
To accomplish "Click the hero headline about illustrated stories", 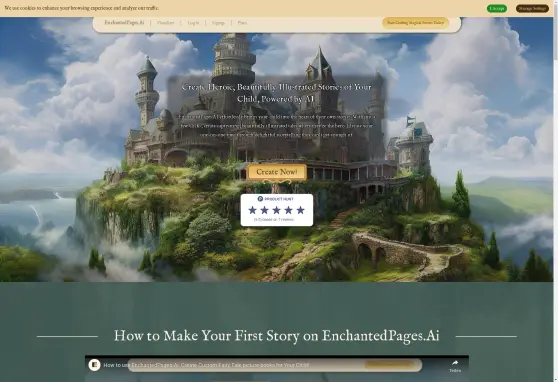I will (277, 93).
